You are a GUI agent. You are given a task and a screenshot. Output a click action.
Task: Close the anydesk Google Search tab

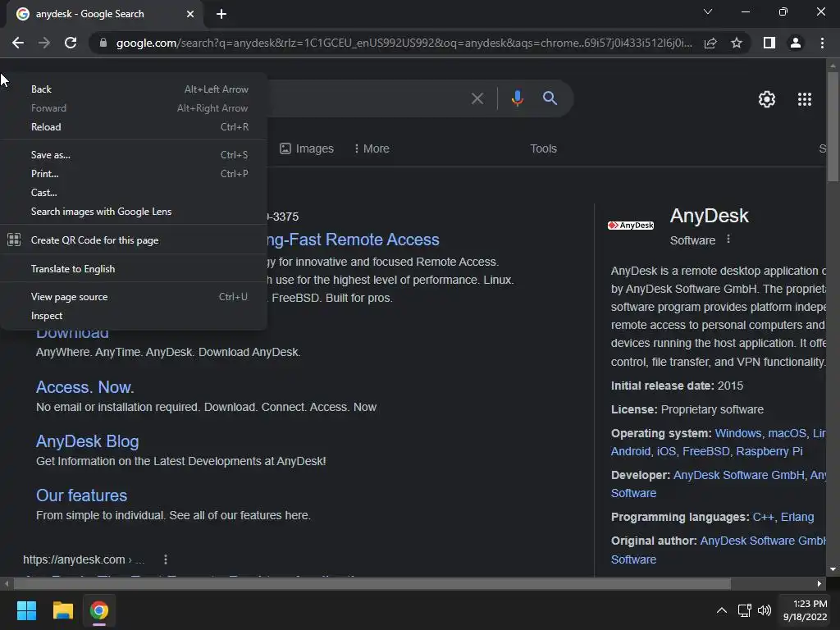(x=190, y=14)
